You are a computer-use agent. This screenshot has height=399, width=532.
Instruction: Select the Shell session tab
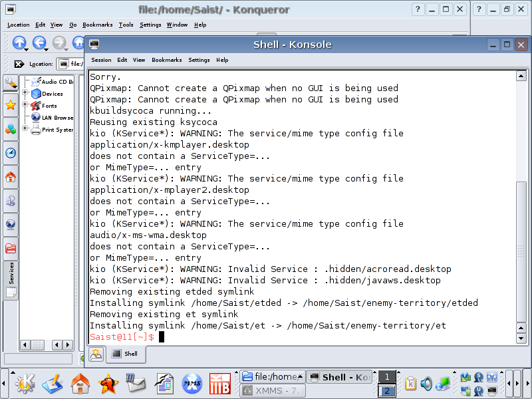click(x=125, y=354)
